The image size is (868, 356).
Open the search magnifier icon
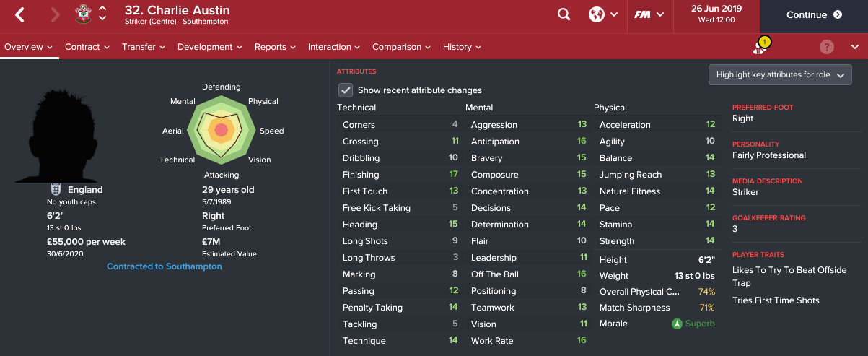coord(564,14)
